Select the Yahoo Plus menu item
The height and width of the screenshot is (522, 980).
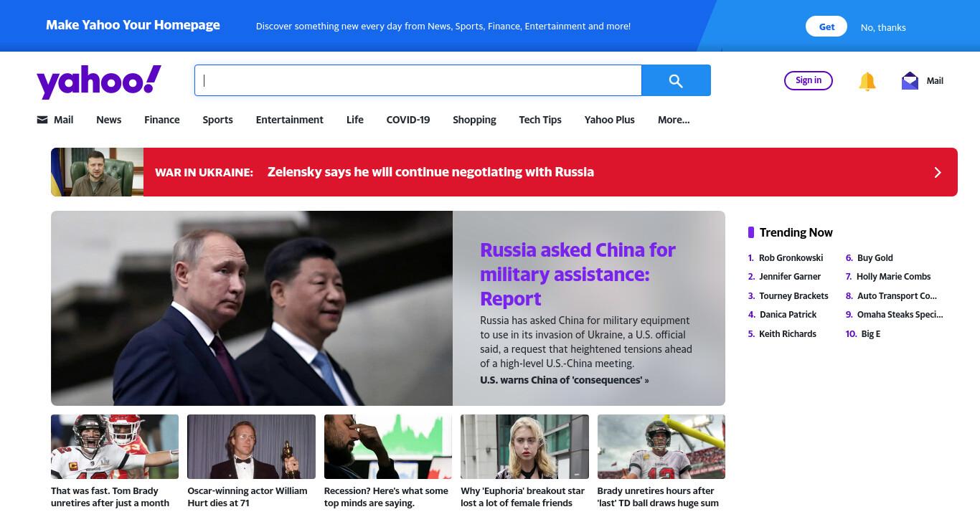[610, 120]
